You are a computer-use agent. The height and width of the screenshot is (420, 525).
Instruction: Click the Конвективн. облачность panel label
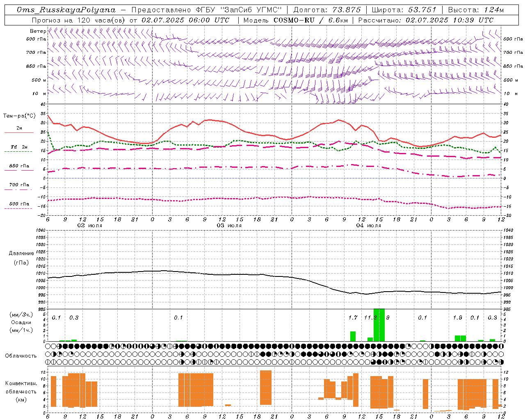[21, 387]
